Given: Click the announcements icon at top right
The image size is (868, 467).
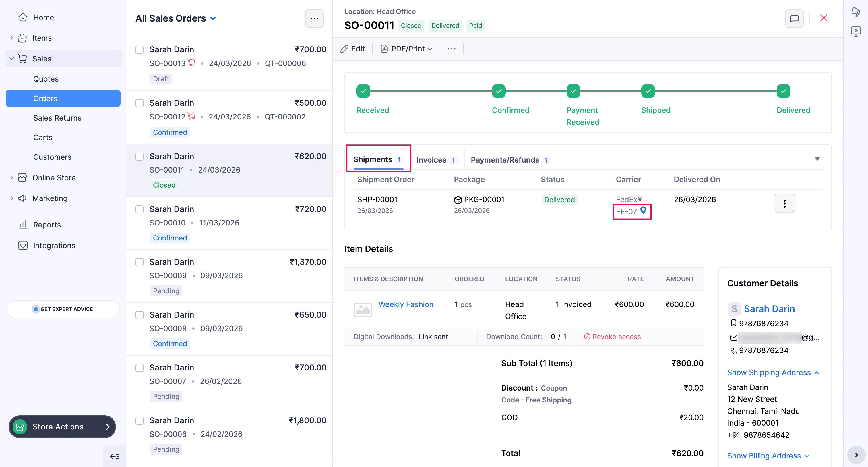Looking at the screenshot, I should (x=856, y=12).
